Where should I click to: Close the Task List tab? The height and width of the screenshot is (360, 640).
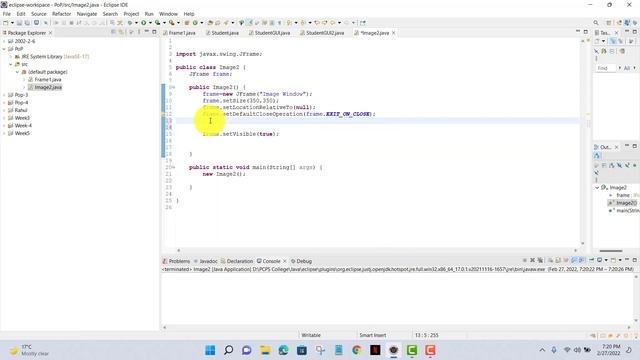coord(616,33)
